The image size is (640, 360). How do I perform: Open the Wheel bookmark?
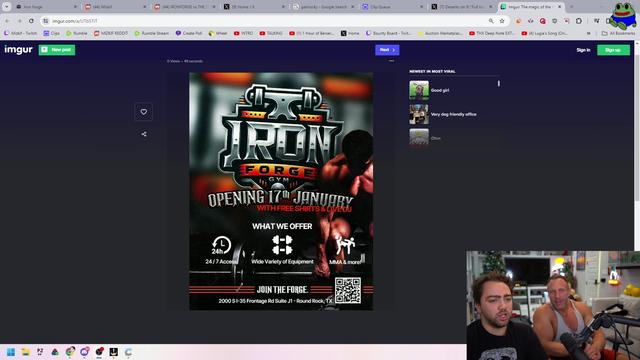tap(218, 33)
